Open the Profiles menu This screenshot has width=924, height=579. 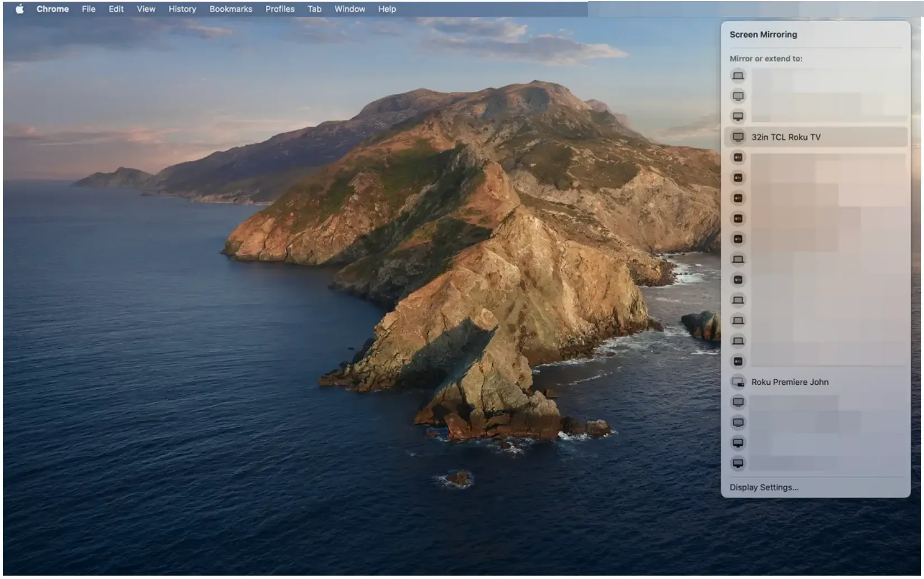tap(280, 9)
